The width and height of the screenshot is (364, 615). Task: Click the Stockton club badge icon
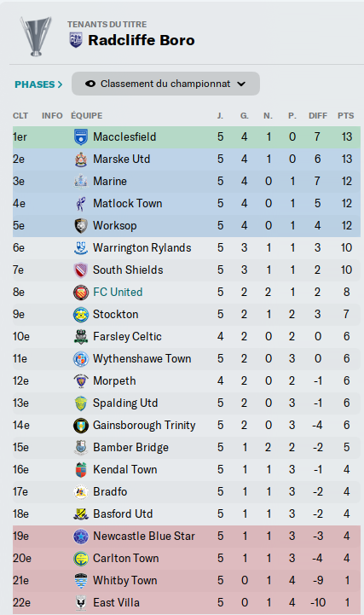pos(81,315)
